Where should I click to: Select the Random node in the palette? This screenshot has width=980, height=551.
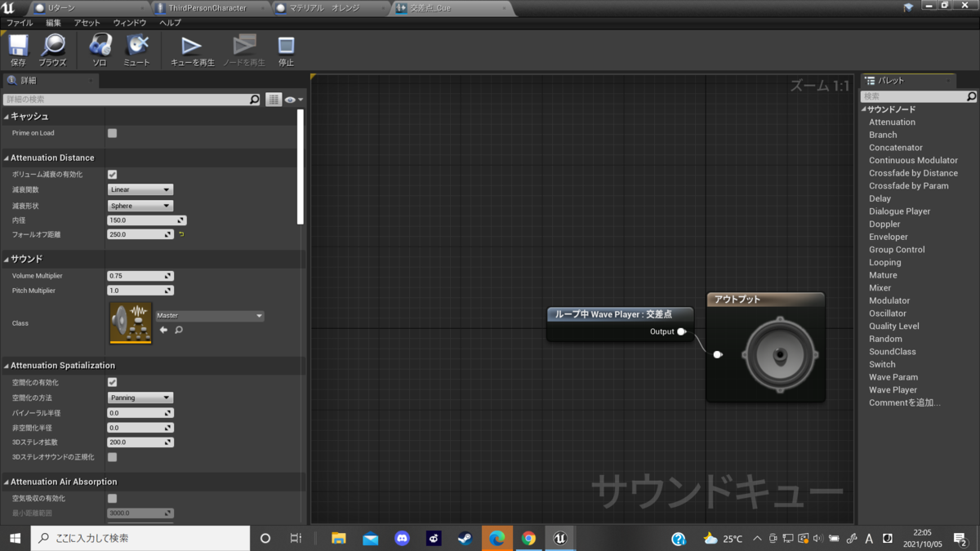click(x=886, y=339)
